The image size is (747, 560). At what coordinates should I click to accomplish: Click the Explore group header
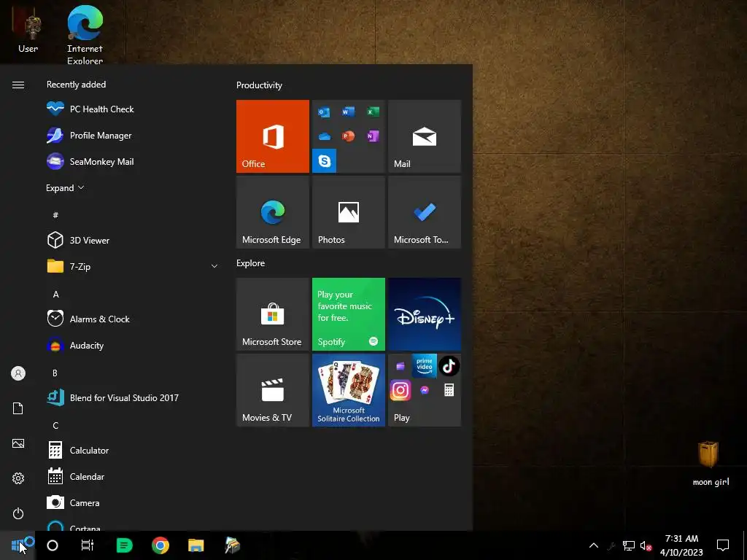[251, 262]
